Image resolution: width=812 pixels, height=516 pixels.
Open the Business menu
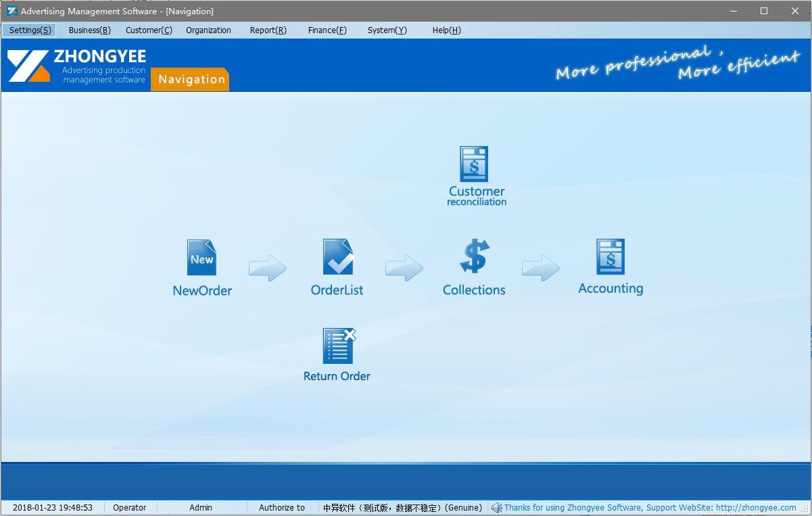click(89, 30)
